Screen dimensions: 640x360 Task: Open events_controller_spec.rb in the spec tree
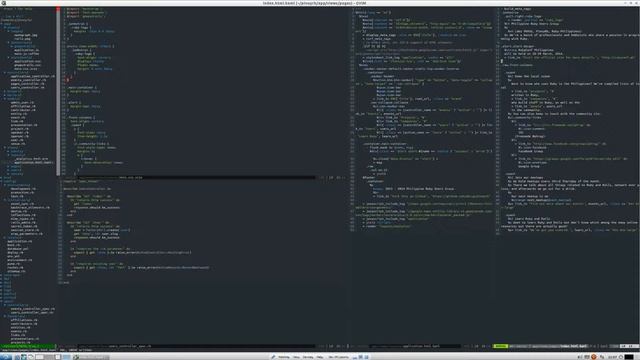(x=33, y=309)
